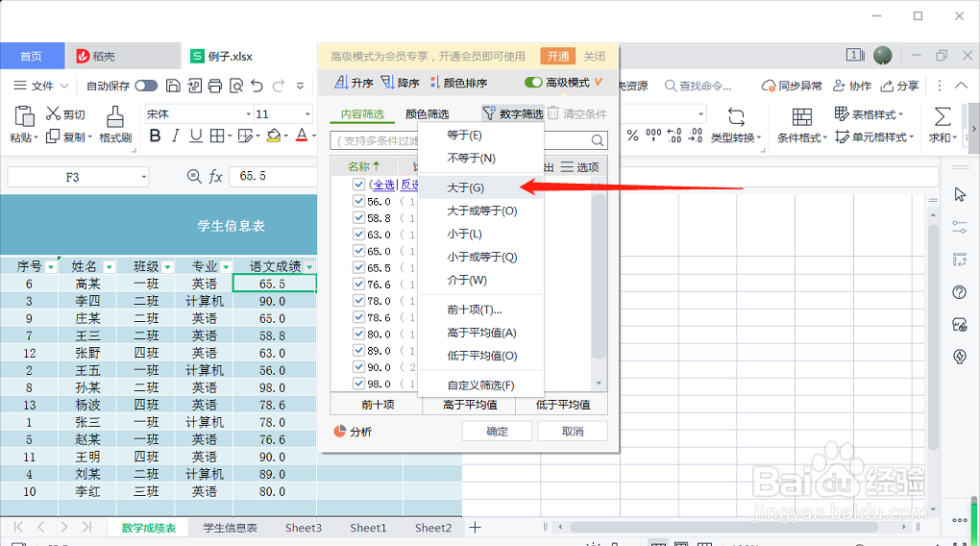
Task: Click the Copy icon
Action: click(53, 136)
